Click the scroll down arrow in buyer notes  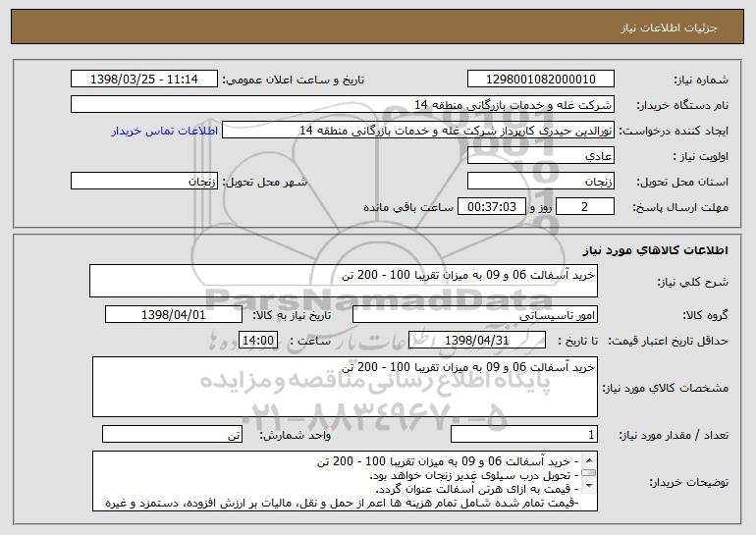[x=588, y=486]
